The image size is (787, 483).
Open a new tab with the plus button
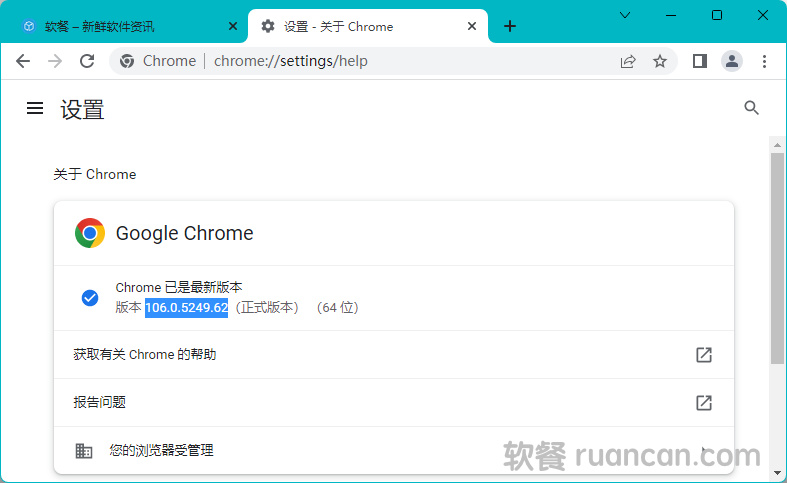click(x=510, y=27)
